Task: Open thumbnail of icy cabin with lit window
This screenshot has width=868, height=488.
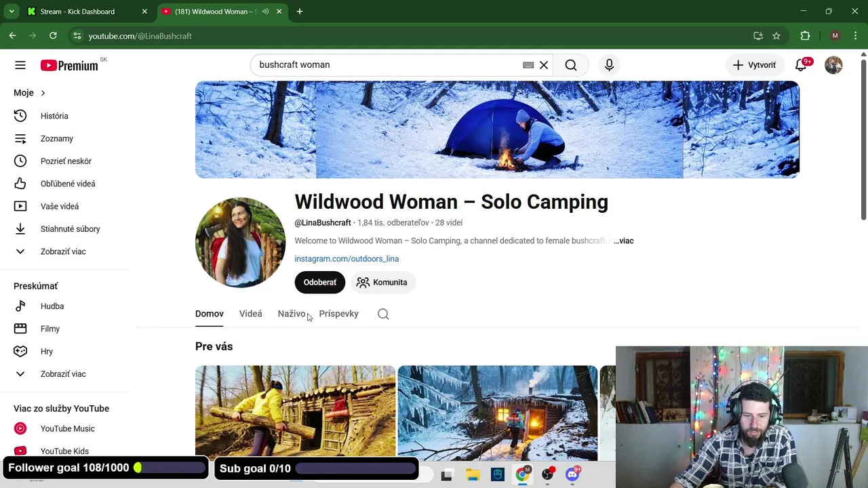Action: (498, 413)
